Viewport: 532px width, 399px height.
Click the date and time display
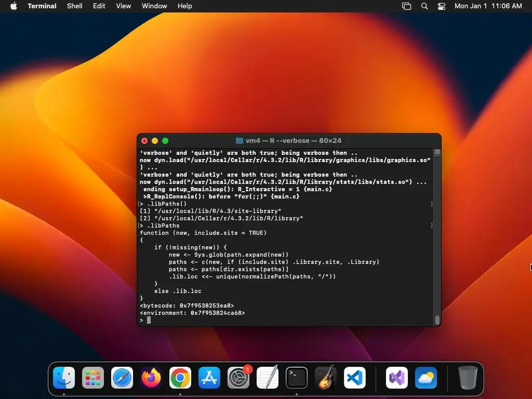[488, 6]
